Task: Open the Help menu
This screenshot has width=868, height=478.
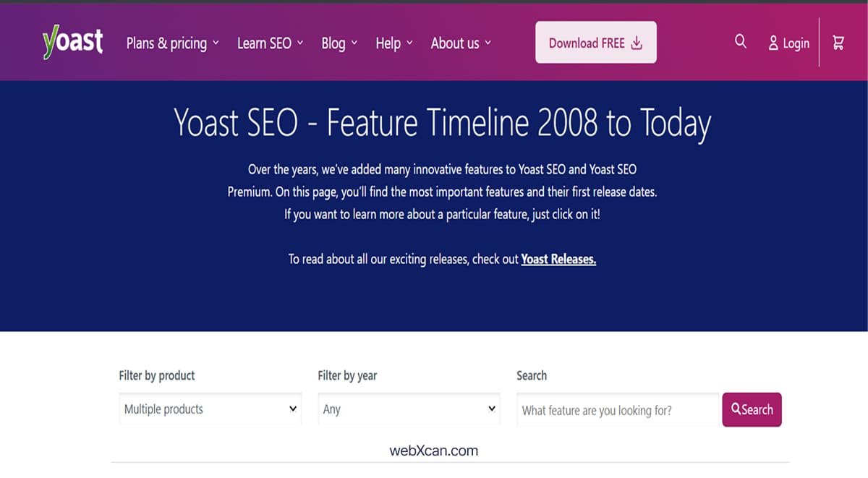Action: pos(394,43)
